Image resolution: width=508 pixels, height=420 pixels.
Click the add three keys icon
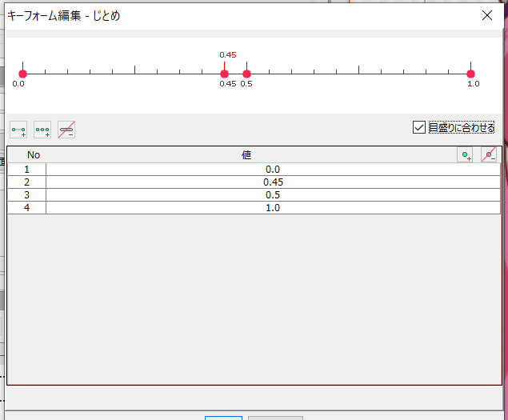tap(42, 129)
